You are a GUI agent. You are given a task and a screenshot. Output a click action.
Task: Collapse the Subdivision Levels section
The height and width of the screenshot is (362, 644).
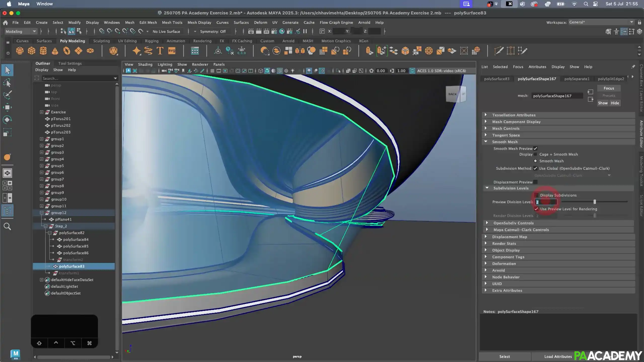click(487, 188)
